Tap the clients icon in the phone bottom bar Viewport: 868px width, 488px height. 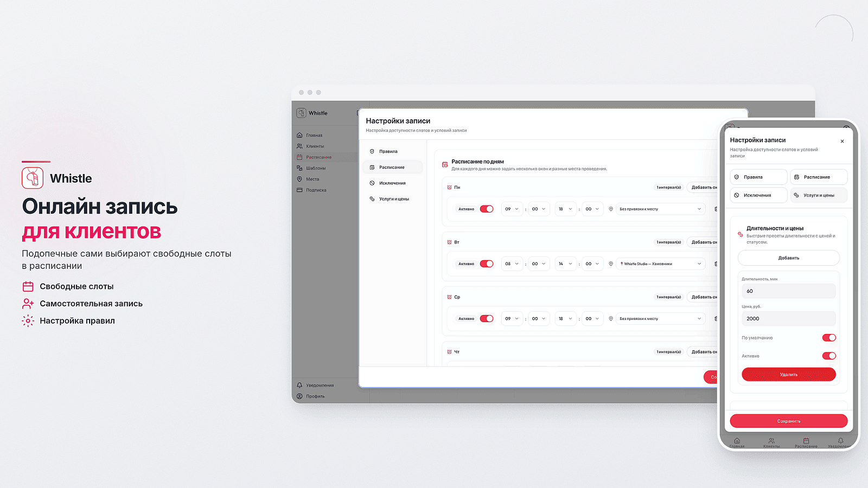pos(771,441)
